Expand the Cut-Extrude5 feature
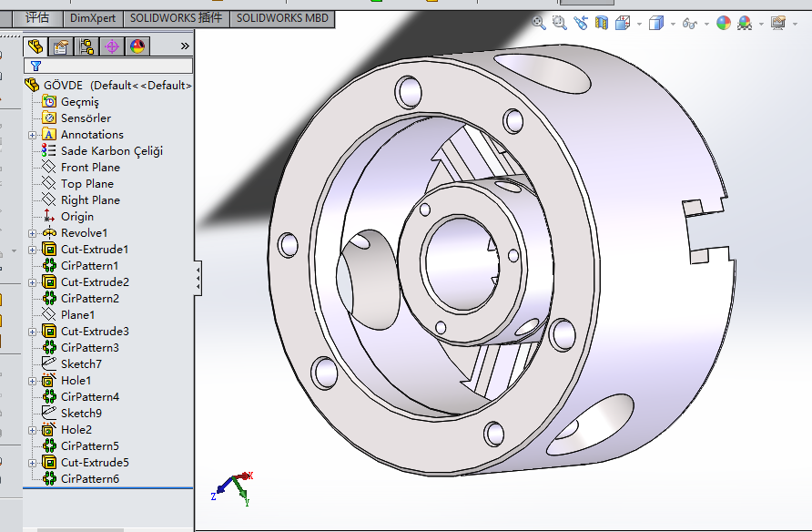 (32, 463)
